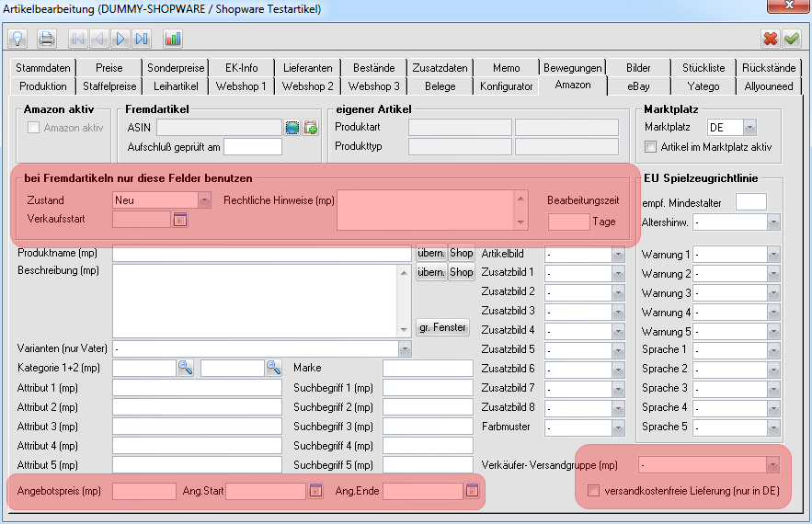Open the Bestände tab
812x524 pixels.
[374, 68]
